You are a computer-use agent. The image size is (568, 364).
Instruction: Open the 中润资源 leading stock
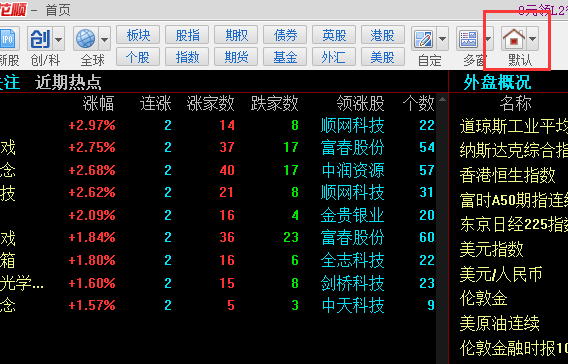352,171
